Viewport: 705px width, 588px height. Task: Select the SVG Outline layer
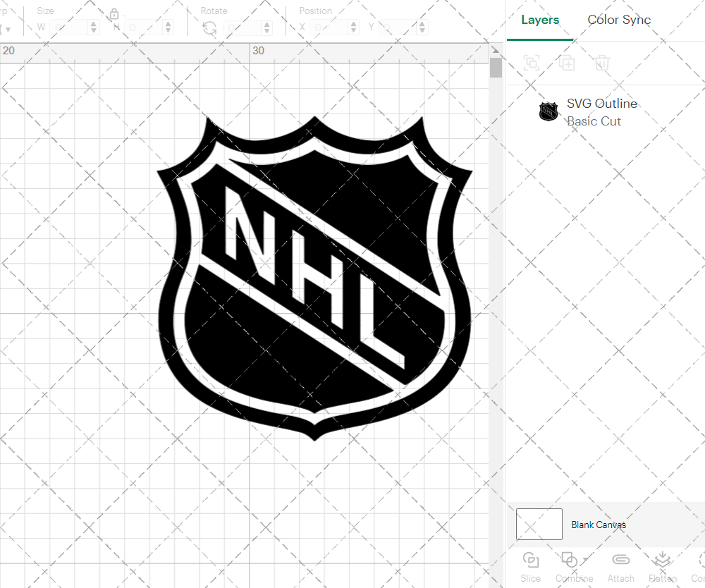point(601,104)
